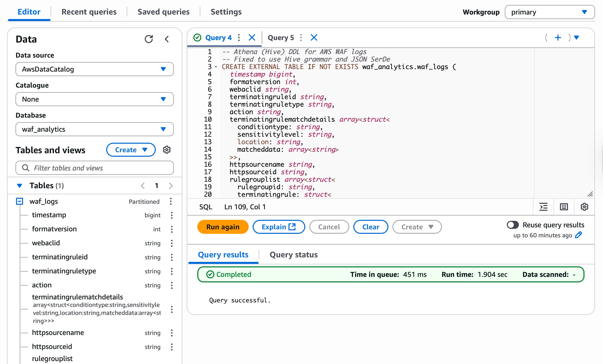
Task: Go to previous tables page
Action: tap(143, 186)
